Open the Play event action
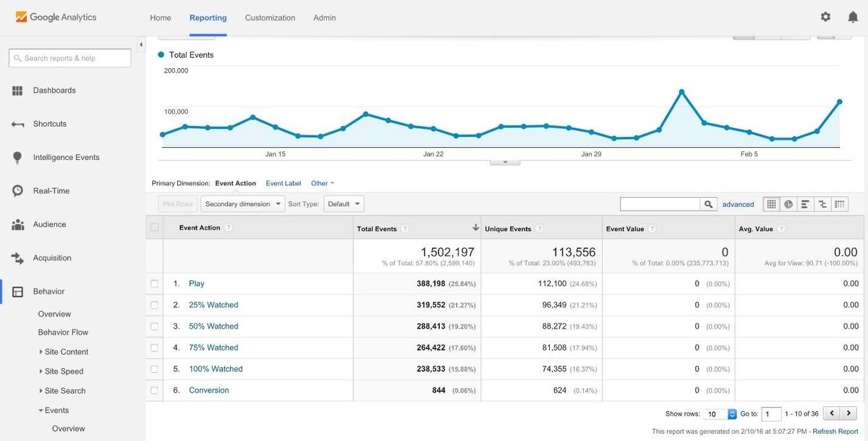Viewport: 868px width, 441px height. coord(197,284)
